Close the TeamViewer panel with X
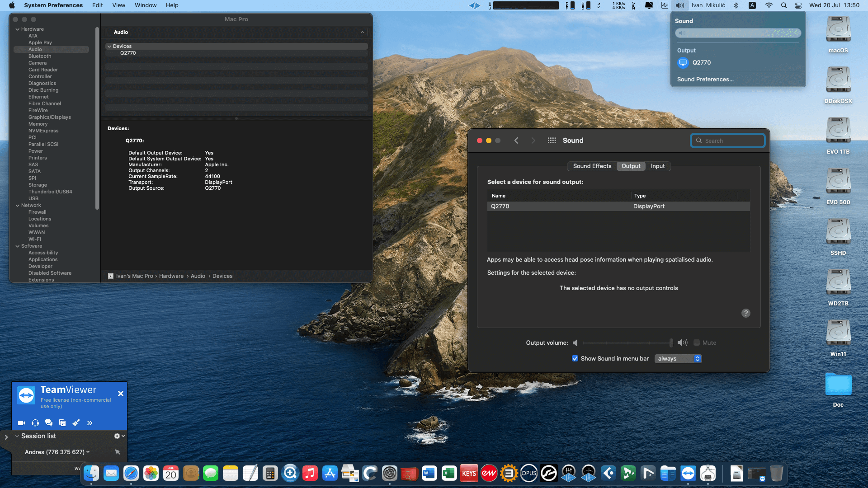The image size is (868, 488). point(121,394)
